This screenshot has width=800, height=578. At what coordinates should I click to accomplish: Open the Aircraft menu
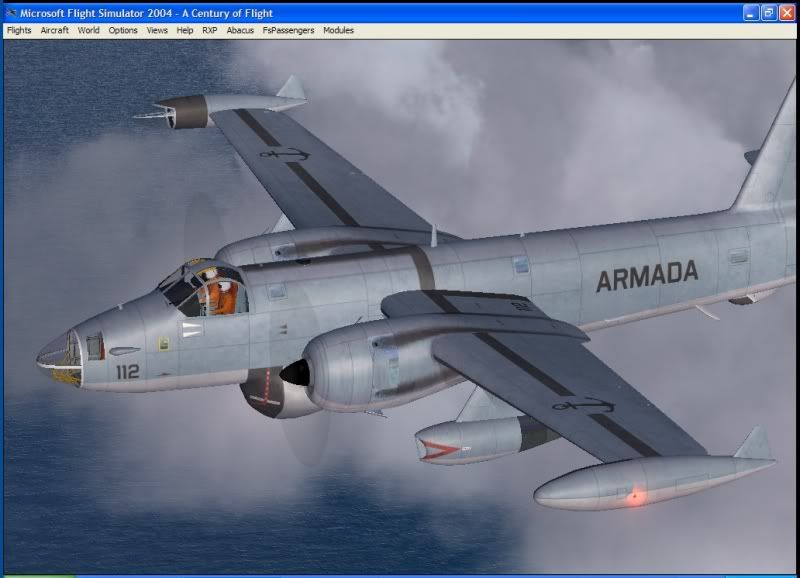point(55,31)
